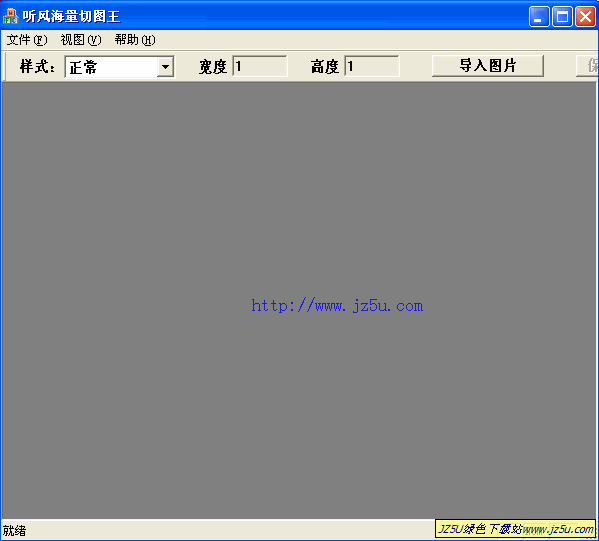Minimize the 听风海量切图王 window
This screenshot has width=599, height=541.
coord(539,16)
